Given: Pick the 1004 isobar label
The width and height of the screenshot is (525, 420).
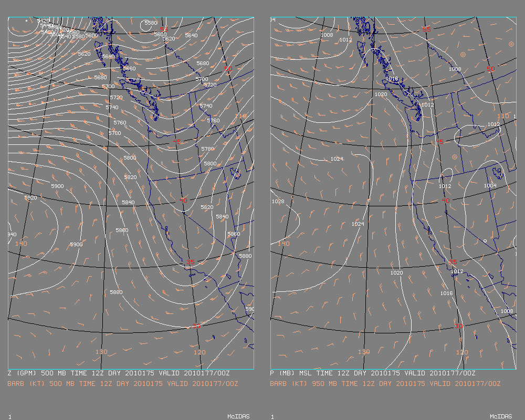Looking at the screenshot, I should click(x=490, y=185).
